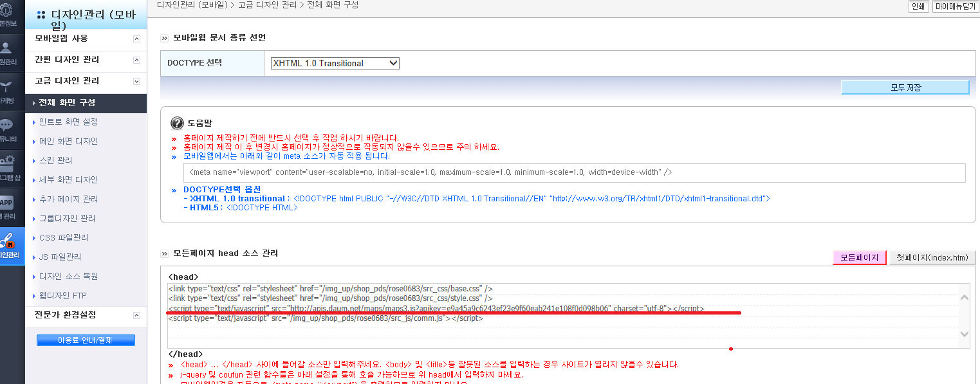Switch to the 모든페이지 tab

point(860,257)
